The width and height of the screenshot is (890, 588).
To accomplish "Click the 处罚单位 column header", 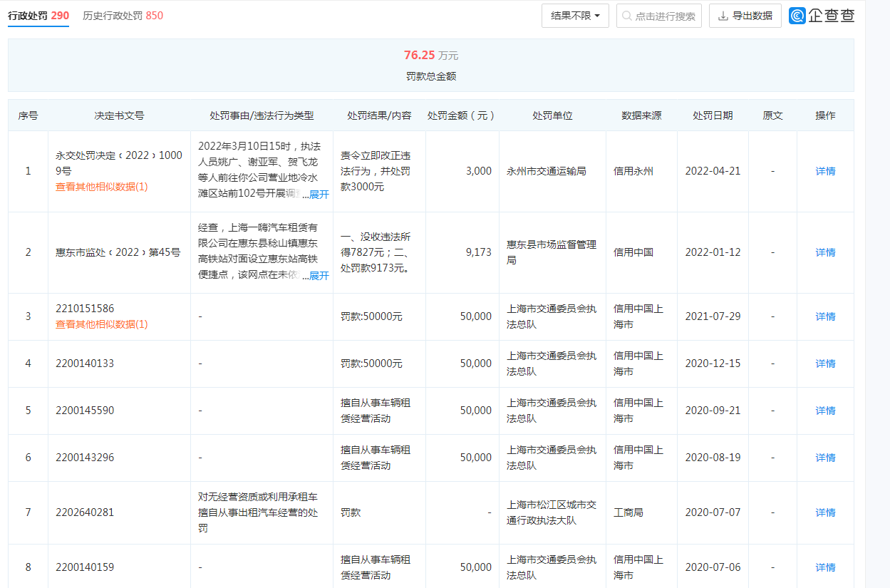I will click(552, 115).
